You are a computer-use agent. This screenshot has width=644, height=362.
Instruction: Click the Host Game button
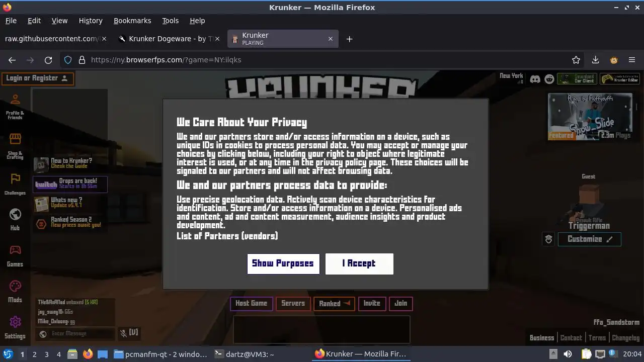tap(252, 304)
